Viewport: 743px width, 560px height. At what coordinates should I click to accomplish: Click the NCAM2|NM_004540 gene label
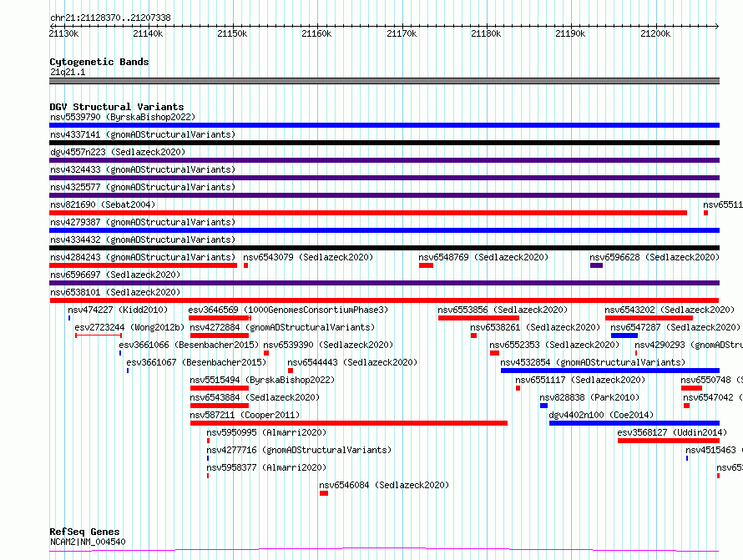[x=88, y=542]
